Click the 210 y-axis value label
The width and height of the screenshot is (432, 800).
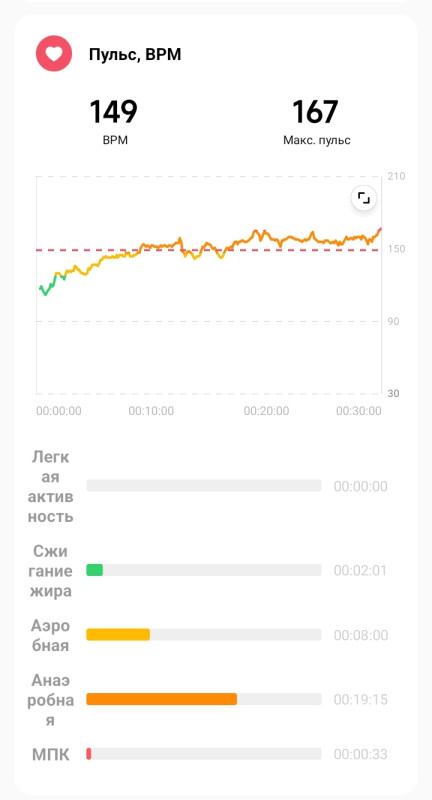[x=396, y=177]
